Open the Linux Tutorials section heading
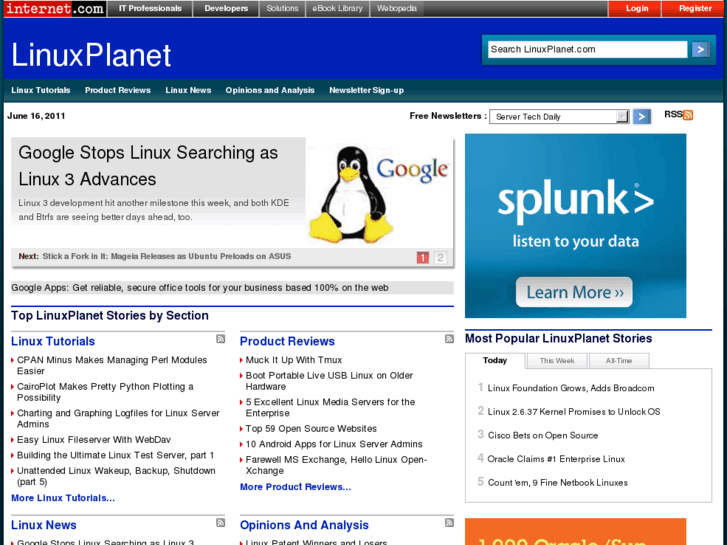Image resolution: width=727 pixels, height=545 pixels. click(53, 341)
